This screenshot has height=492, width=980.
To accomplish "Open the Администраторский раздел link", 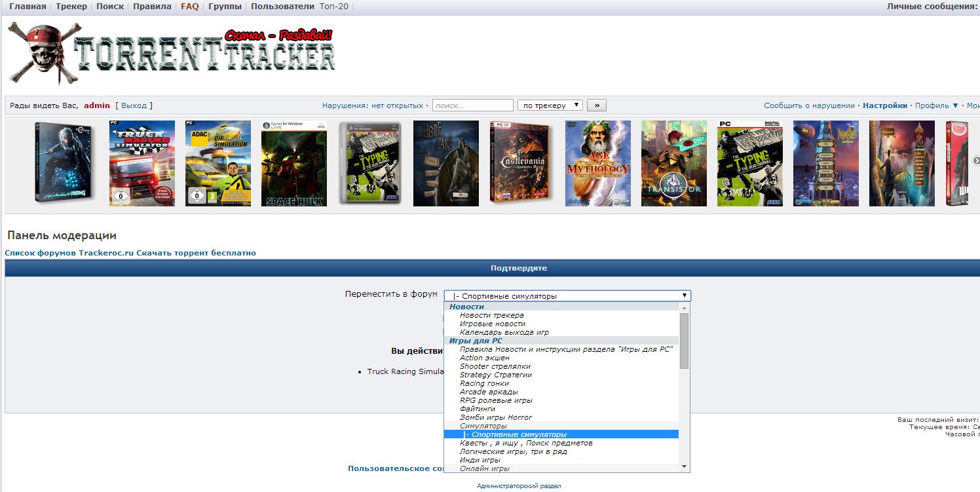I will pos(519,486).
